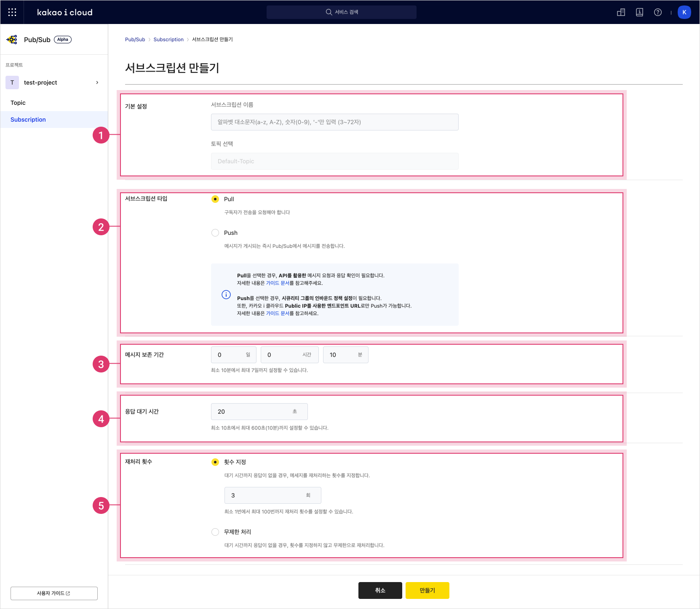
Task: Click the 만들기 button
Action: [427, 590]
